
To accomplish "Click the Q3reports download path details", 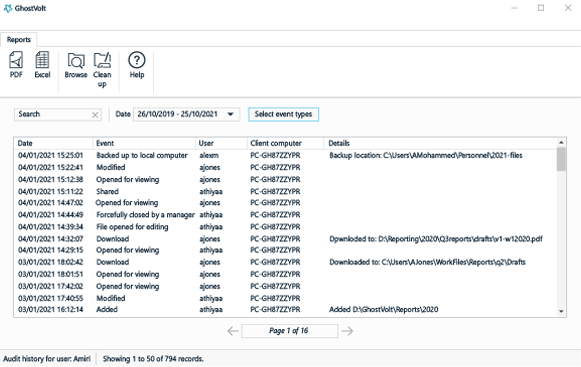I will coord(436,239).
